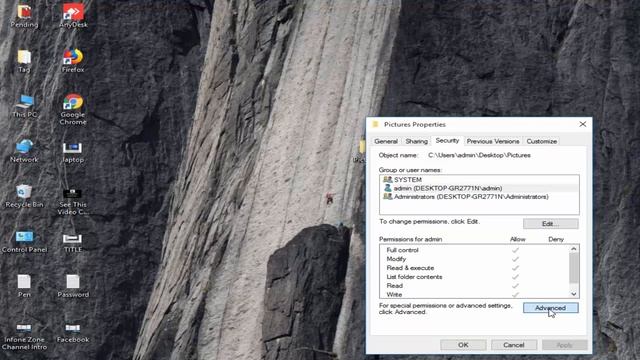Select the laptop desktop icon
This screenshot has height=360, width=640.
tap(73, 152)
